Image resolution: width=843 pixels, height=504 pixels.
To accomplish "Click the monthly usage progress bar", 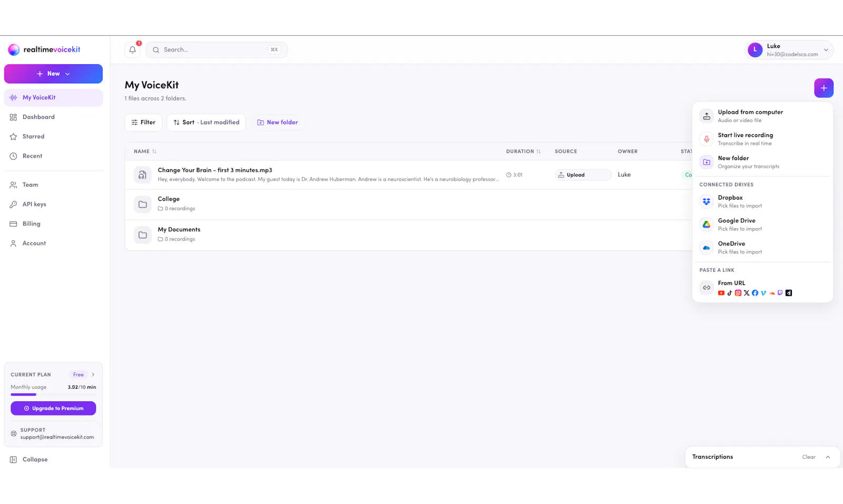I will click(x=53, y=394).
